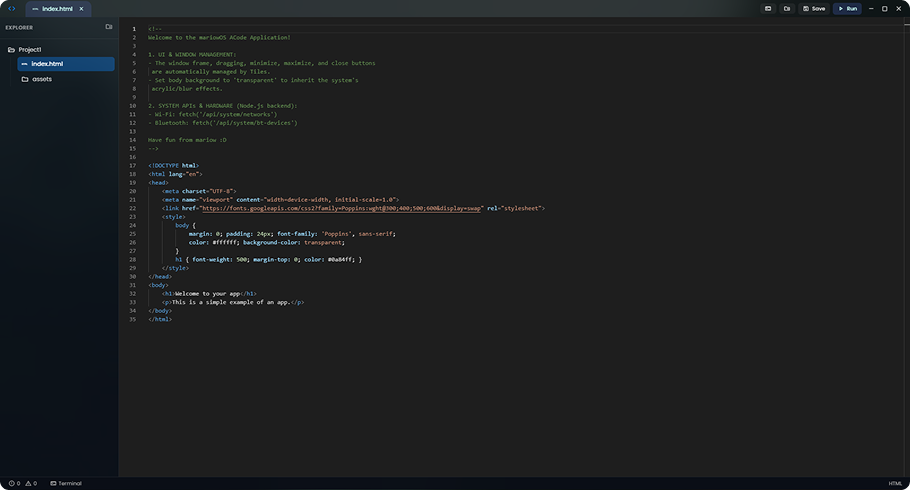Minimize the ACode window
This screenshot has width=910, height=490.
click(871, 9)
